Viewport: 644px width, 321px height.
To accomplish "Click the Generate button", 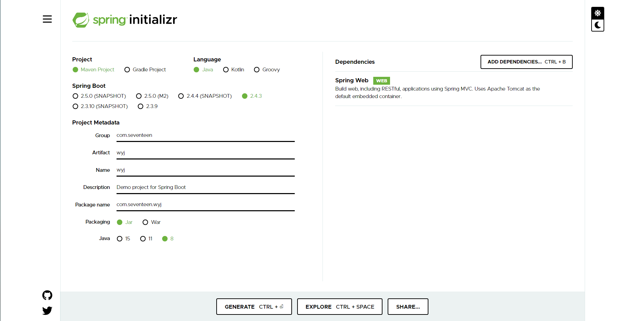I will coord(254,307).
